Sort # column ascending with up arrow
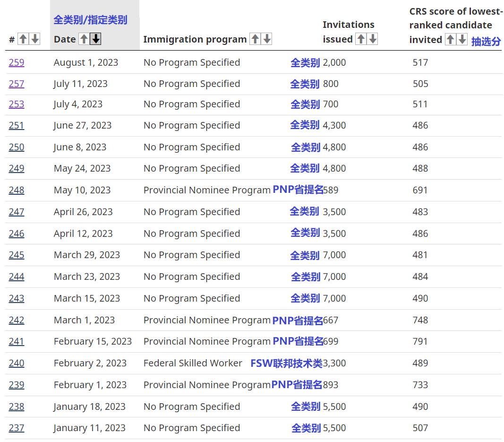Image resolution: width=504 pixels, height=442 pixels. [x=23, y=39]
